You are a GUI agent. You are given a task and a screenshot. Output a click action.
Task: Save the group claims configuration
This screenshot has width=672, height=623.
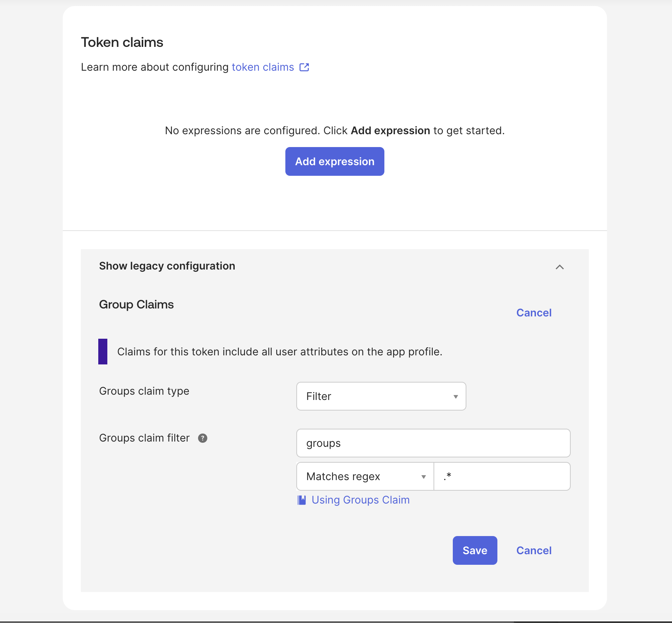(475, 550)
